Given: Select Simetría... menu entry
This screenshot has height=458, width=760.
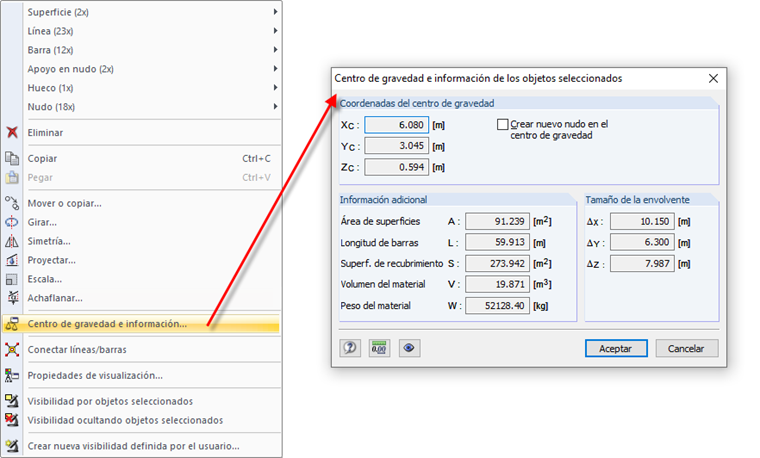Looking at the screenshot, I should pyautogui.click(x=142, y=241).
